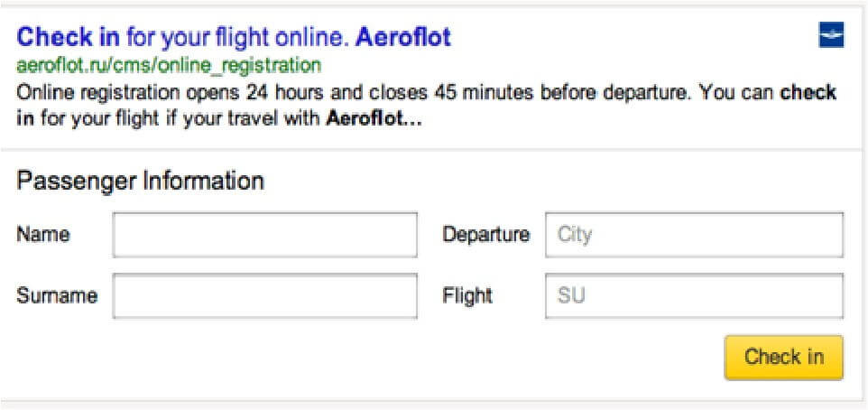Click the Aeroflot favicon icon
Viewport: 868px width, 410px height.
click(x=831, y=35)
